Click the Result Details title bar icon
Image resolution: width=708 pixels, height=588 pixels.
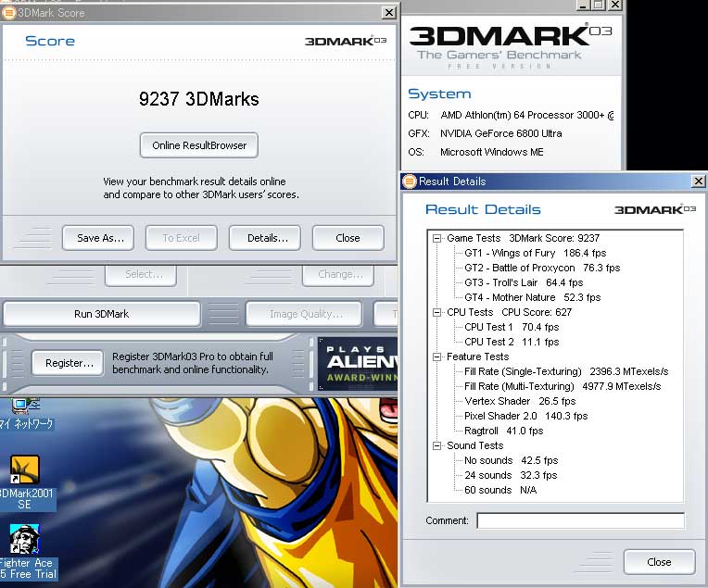coord(409,181)
